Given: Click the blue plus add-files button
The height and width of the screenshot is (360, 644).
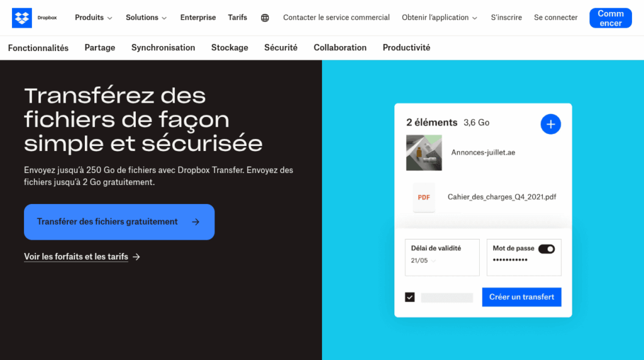Looking at the screenshot, I should 550,124.
